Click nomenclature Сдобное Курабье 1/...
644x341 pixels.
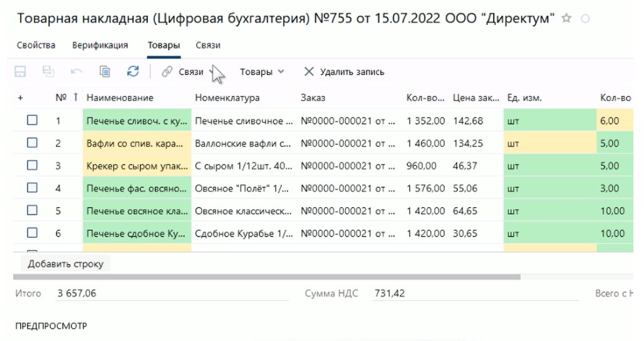243,233
